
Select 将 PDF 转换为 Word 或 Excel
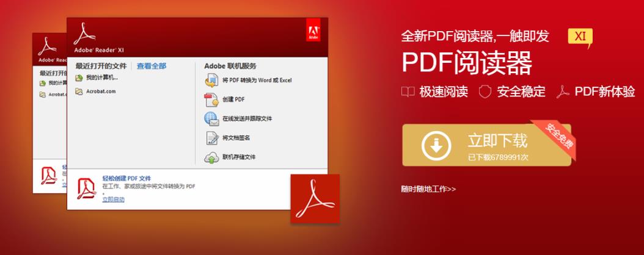[x=257, y=81]
